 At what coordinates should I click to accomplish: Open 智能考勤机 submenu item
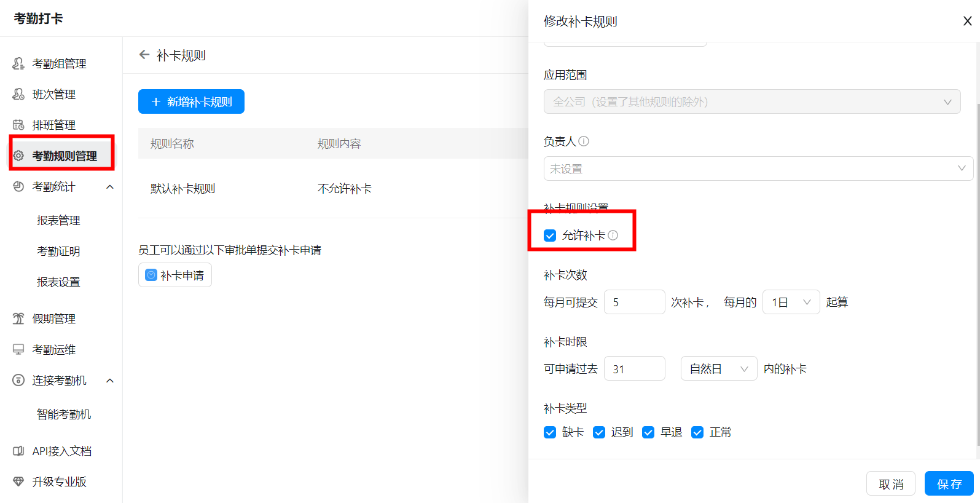pos(64,414)
